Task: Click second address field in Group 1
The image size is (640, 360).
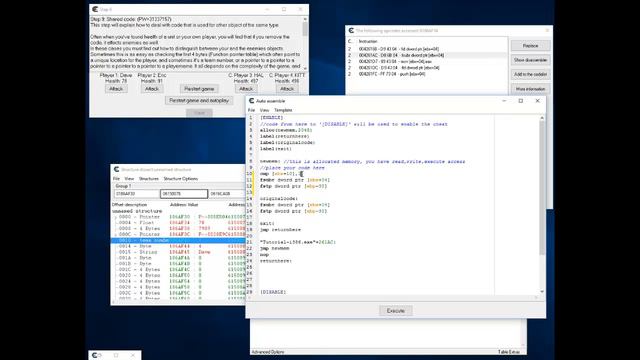Action: [x=184, y=193]
